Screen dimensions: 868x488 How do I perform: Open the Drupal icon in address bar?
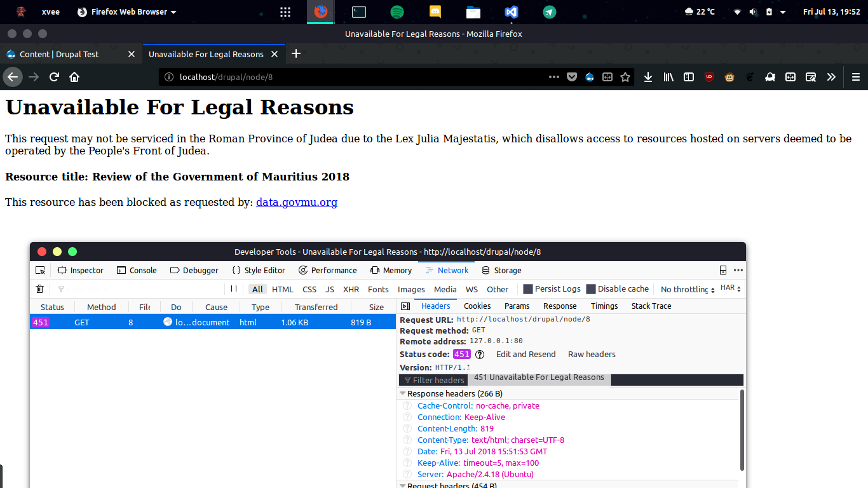(x=590, y=77)
